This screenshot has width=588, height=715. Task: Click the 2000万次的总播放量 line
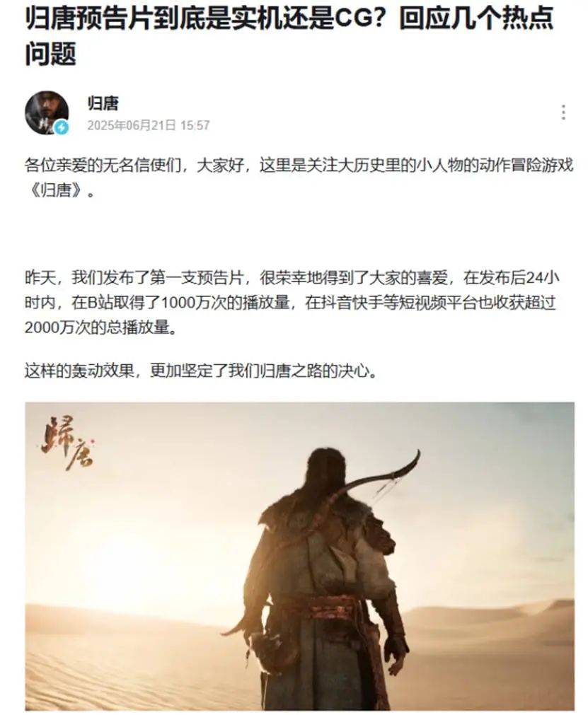point(100,327)
